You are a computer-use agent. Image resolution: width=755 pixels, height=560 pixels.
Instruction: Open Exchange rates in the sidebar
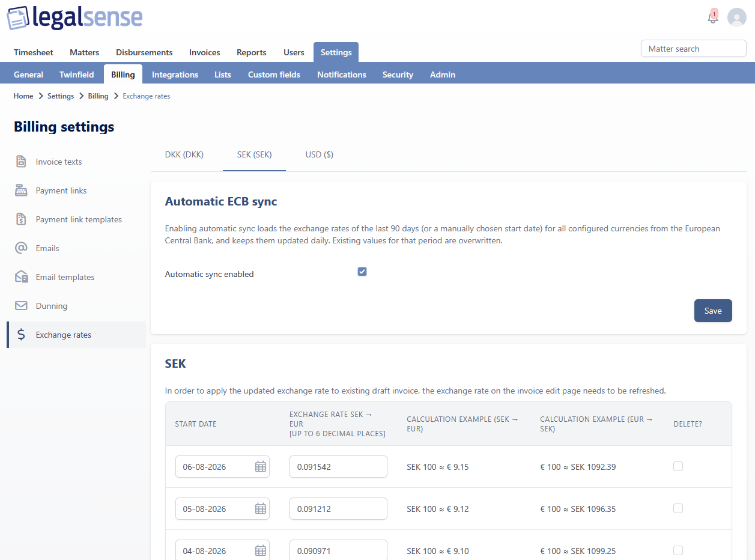76,335
